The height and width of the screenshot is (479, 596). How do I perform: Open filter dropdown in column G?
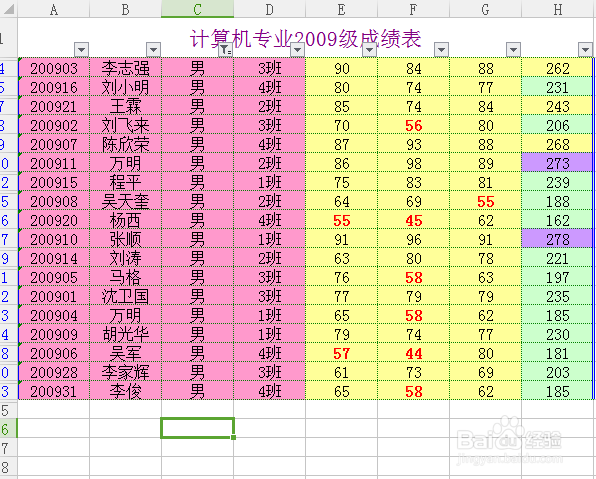point(513,49)
